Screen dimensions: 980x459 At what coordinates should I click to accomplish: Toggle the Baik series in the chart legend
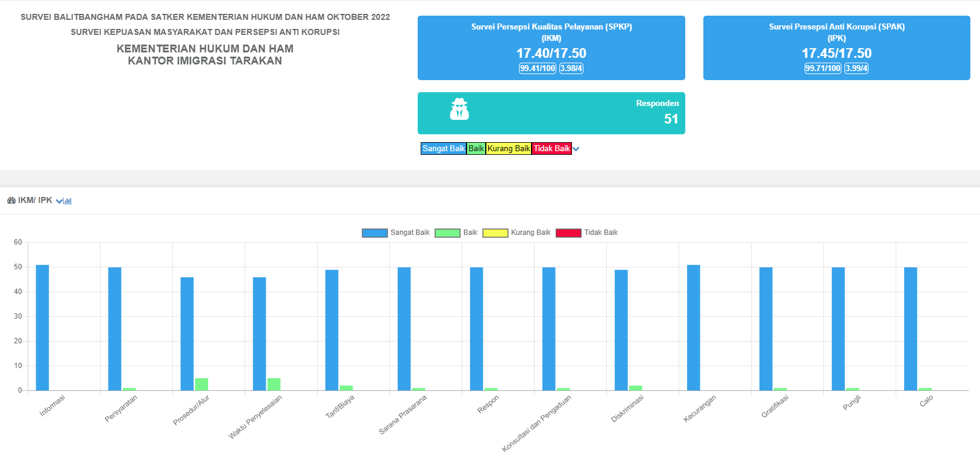(456, 233)
